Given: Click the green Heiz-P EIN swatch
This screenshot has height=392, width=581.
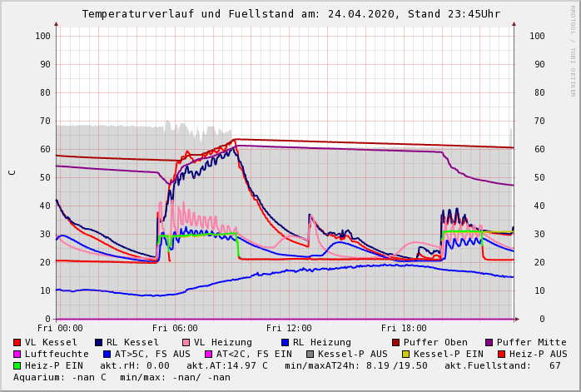Looking at the screenshot, I should [17, 365].
